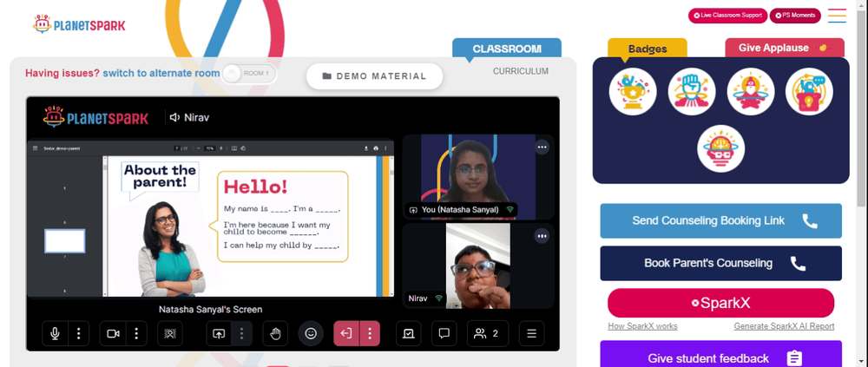Click the share screen icon
This screenshot has height=367, width=868.
[219, 334]
